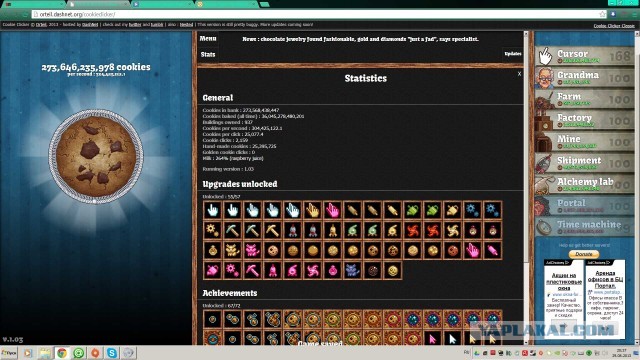Open the DashNet host link
Viewport: 640px width, 360px height.
point(90,25)
